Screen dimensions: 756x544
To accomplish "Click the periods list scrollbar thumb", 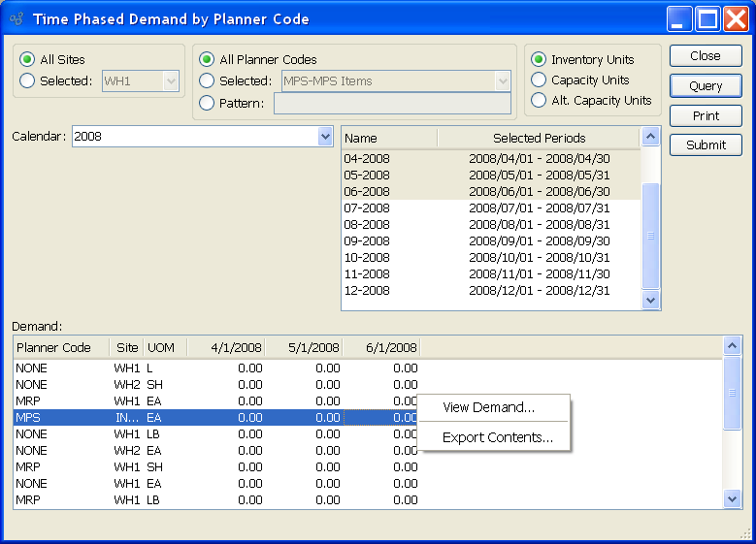I will [x=651, y=235].
